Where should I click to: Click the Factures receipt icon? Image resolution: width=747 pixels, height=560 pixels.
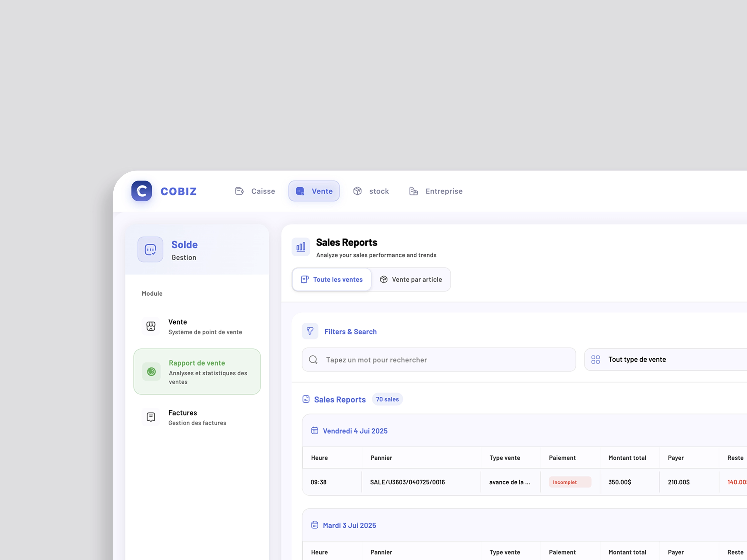click(x=151, y=417)
